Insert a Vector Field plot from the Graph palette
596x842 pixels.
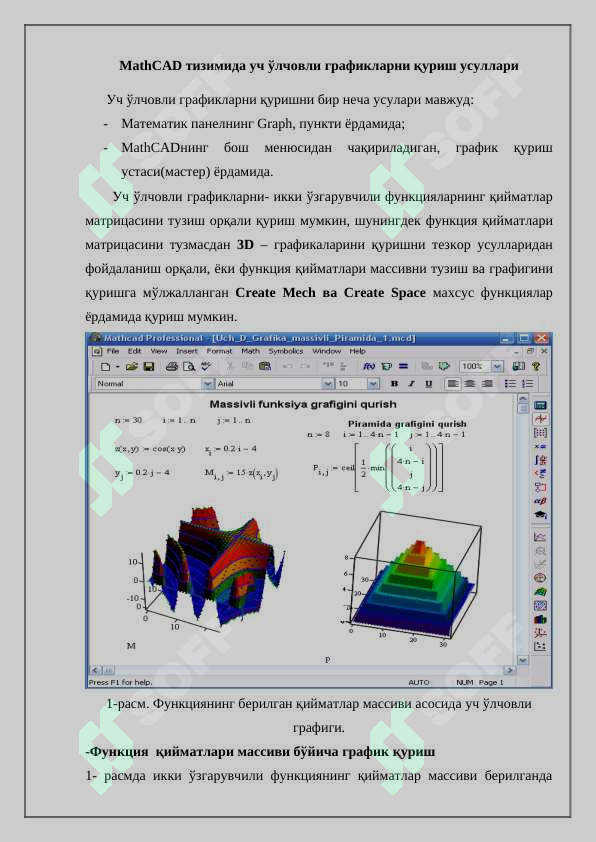pos(540,647)
